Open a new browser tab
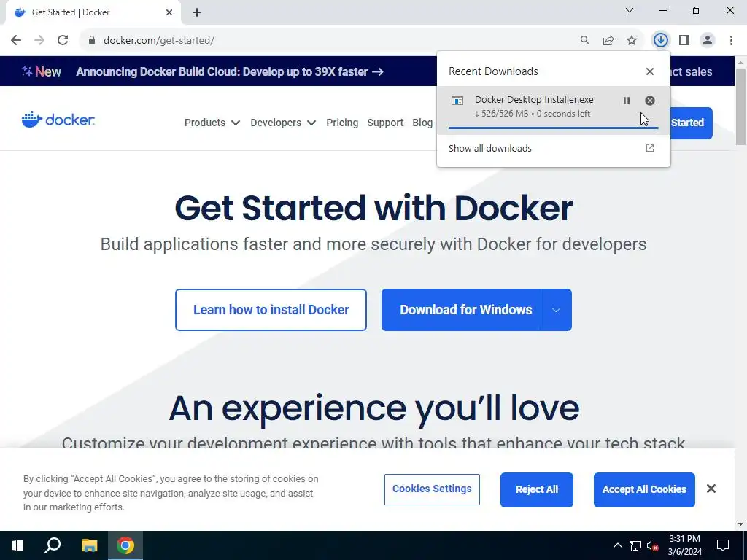 pyautogui.click(x=197, y=12)
